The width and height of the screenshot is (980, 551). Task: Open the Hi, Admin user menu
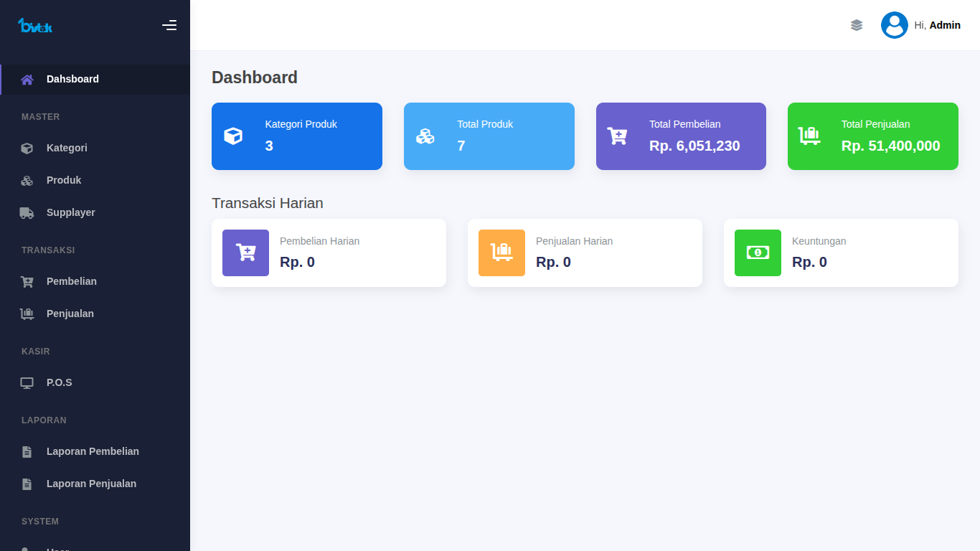point(937,25)
